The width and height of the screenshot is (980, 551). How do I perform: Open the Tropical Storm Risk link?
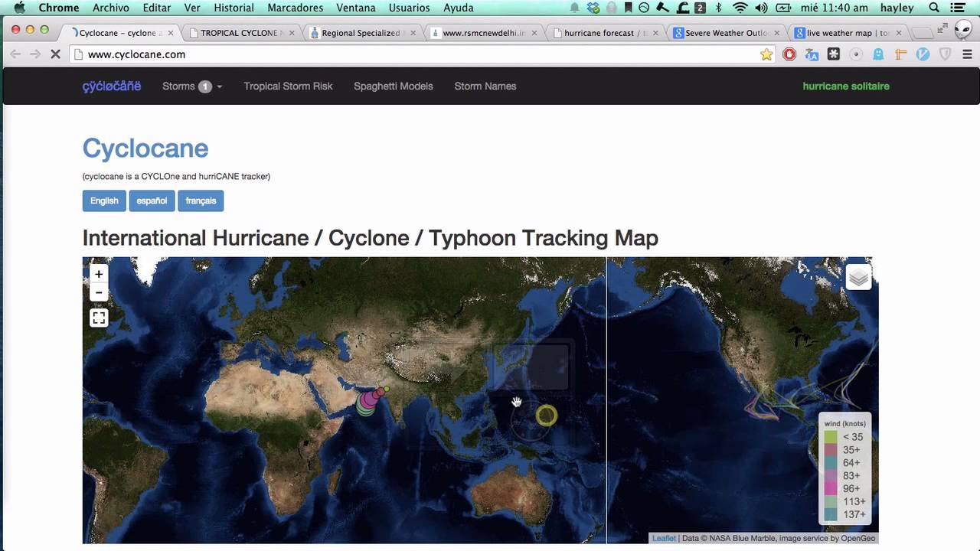288,86
